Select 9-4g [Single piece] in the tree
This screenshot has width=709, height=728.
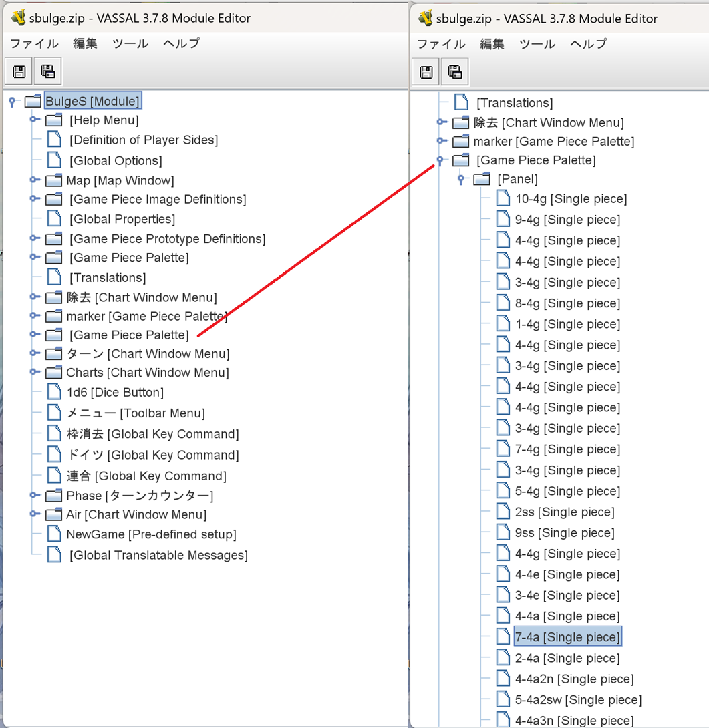pos(567,220)
